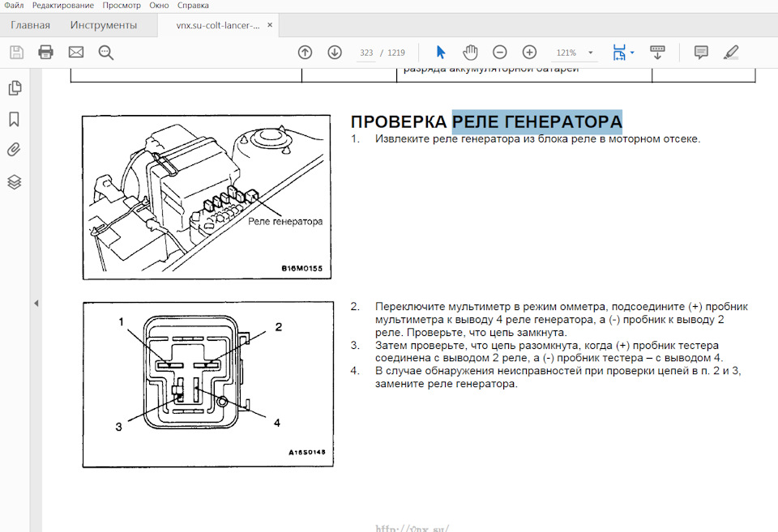The image size is (778, 532).
Task: Print the document via printer icon
Action: pos(45,52)
